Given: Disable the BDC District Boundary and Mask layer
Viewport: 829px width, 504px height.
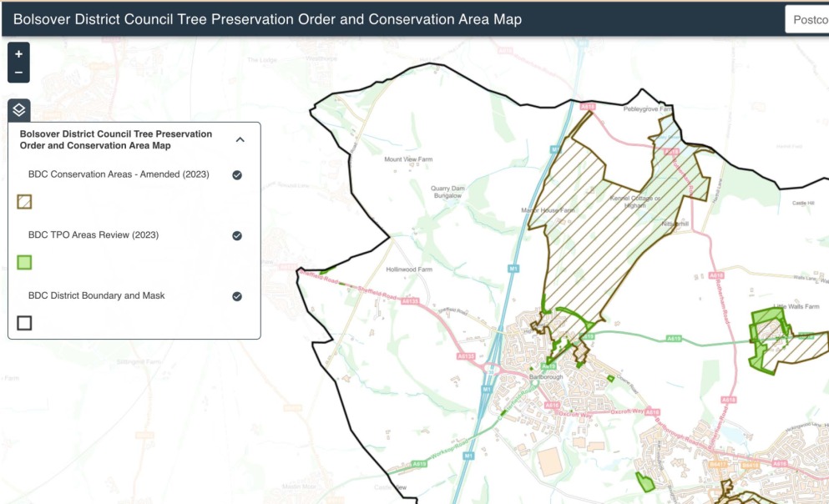Looking at the screenshot, I should [237, 295].
